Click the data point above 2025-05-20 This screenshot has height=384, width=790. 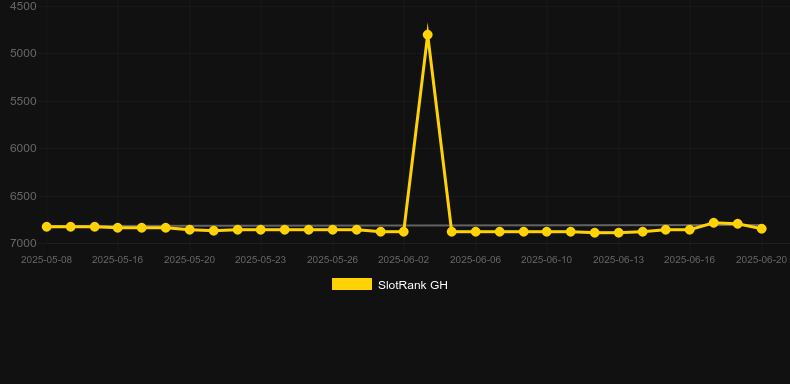pos(189,230)
